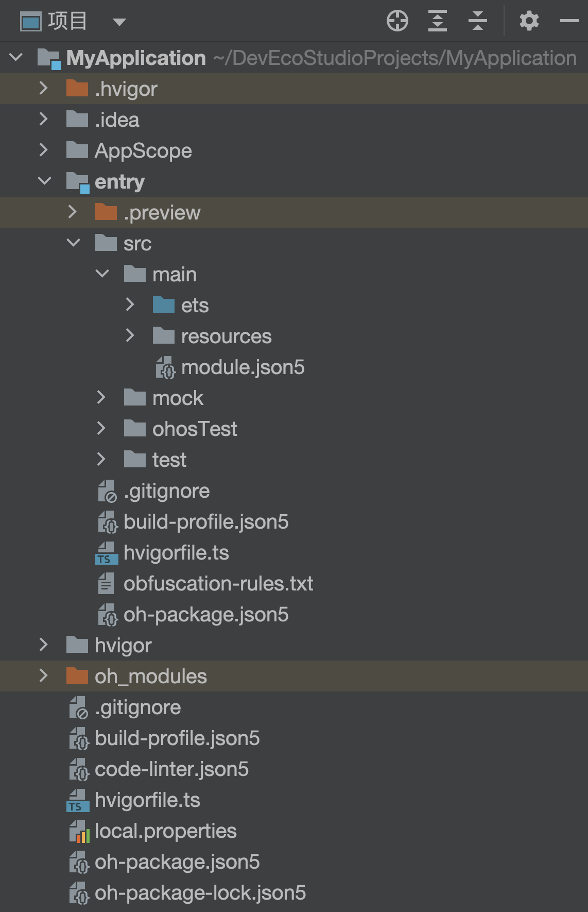588x912 pixels.
Task: Collapse the main folder
Action: (102, 274)
